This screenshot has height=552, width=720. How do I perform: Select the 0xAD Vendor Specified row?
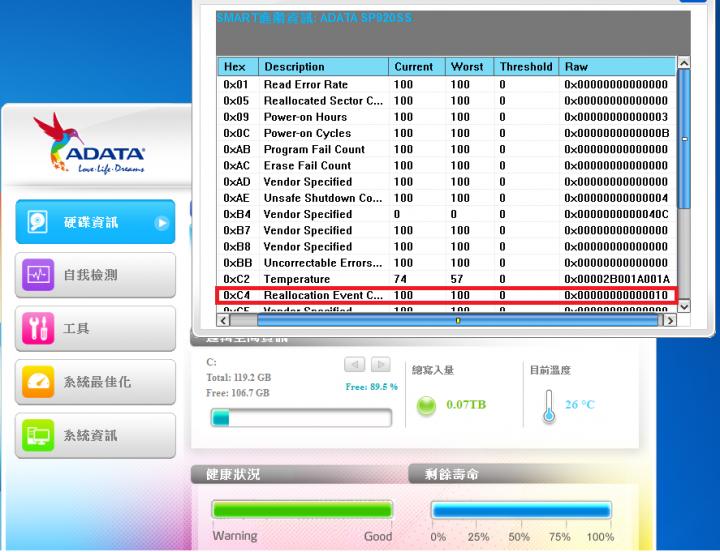coord(446,182)
